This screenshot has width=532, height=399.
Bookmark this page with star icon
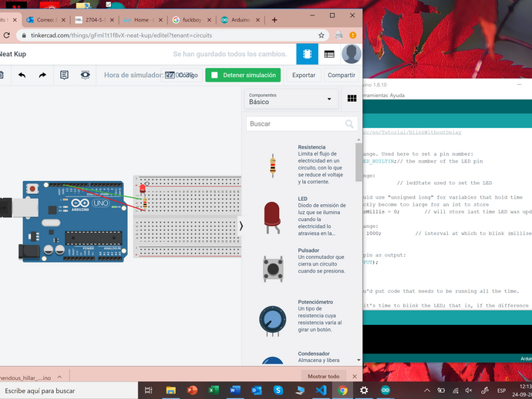(321, 35)
